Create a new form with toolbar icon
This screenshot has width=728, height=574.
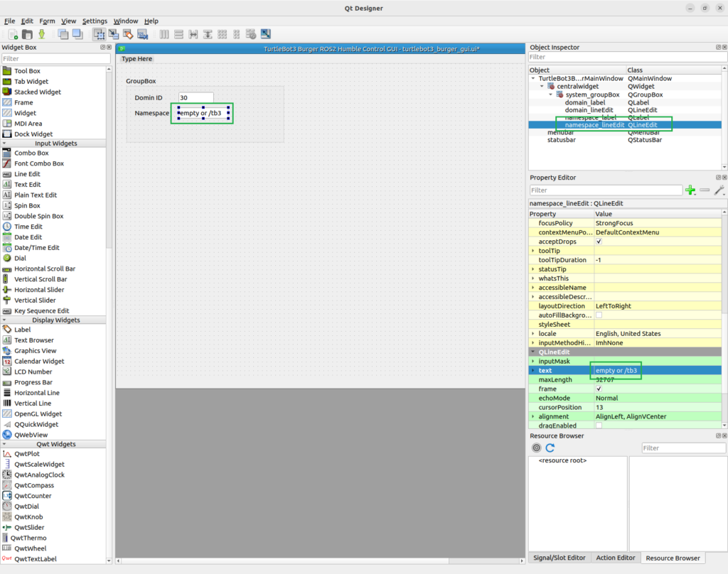[x=13, y=34]
